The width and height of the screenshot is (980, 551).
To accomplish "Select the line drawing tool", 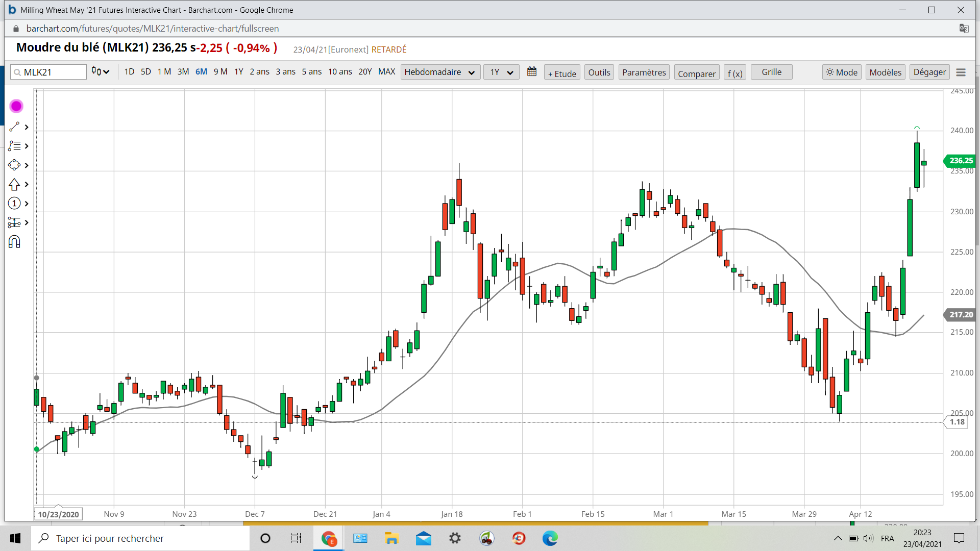I will pyautogui.click(x=14, y=127).
